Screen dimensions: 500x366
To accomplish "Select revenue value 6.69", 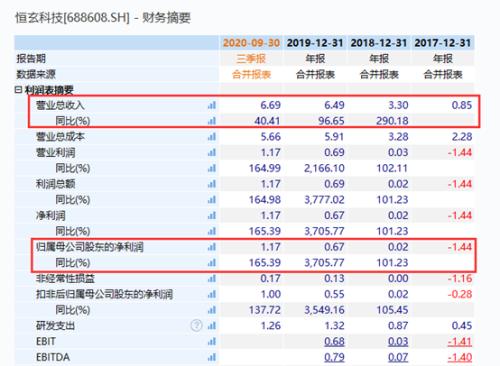I will [x=270, y=105].
